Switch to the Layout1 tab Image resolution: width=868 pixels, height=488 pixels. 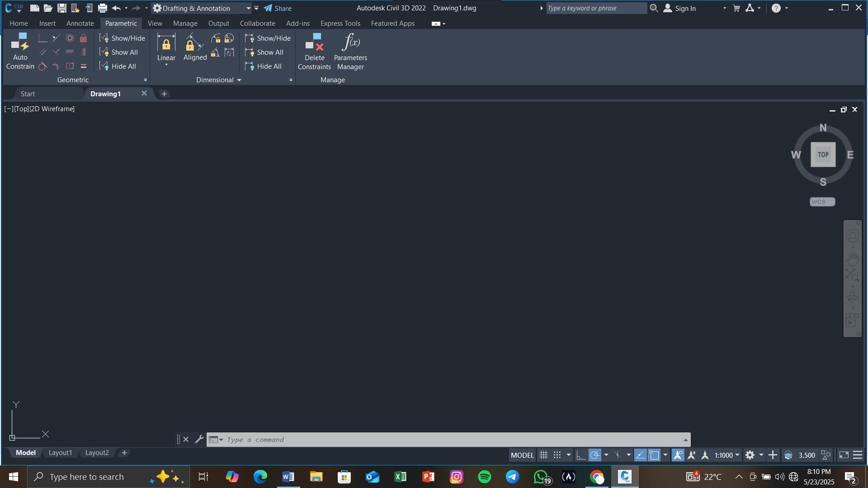[x=60, y=453]
